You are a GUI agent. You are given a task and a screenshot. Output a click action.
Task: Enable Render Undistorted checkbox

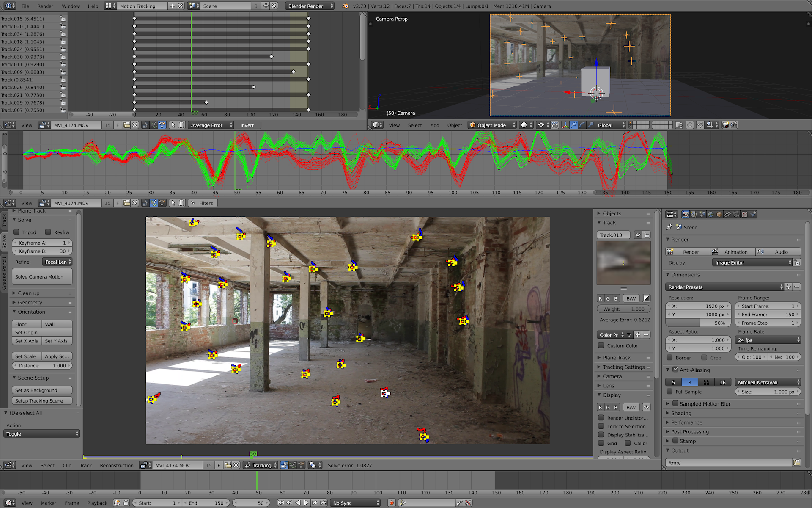601,418
